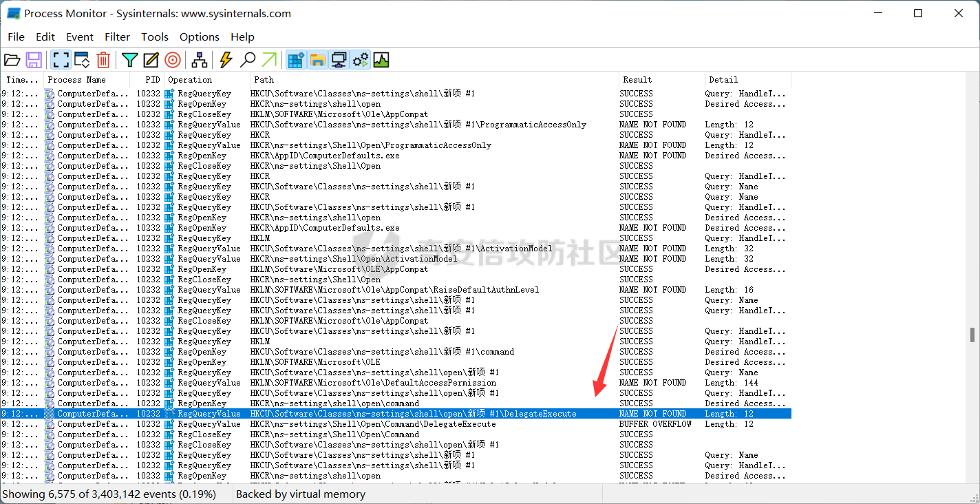980x504 pixels.
Task: Select the path ending in 新项 #1\command
Action: tap(382, 352)
